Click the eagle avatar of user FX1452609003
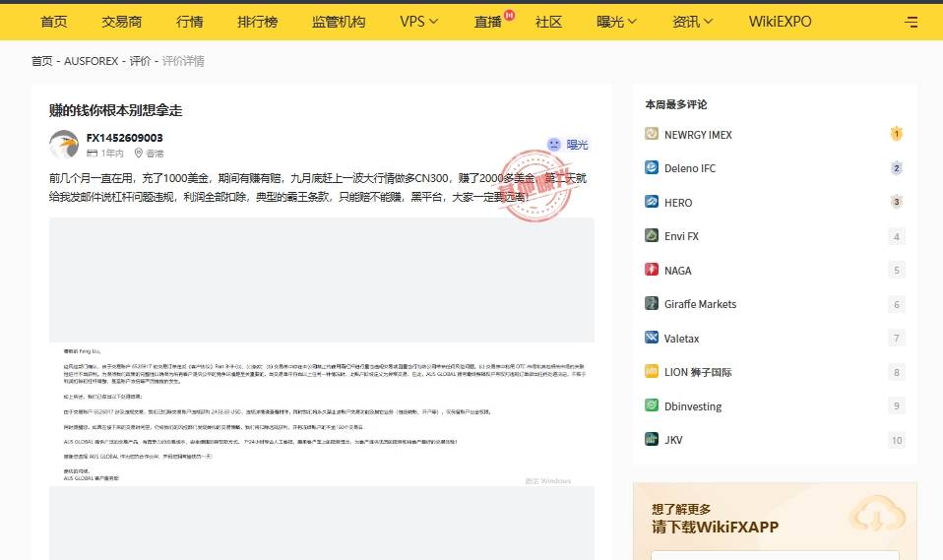The image size is (943, 560). [x=64, y=145]
